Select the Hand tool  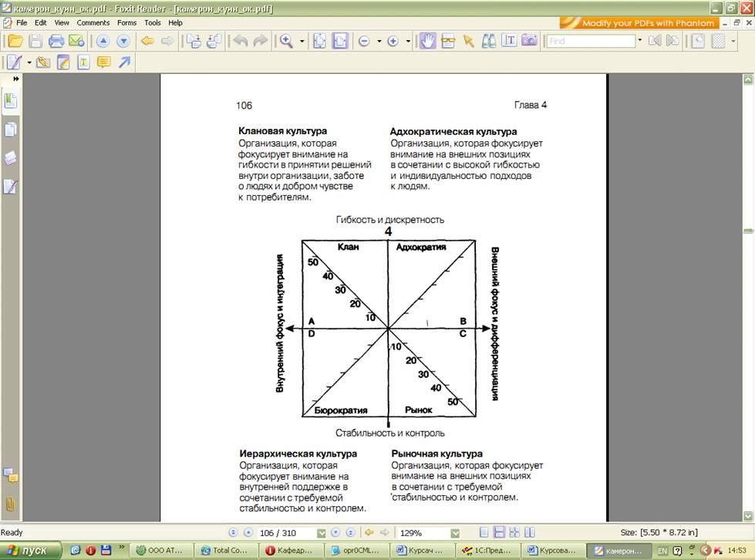[x=426, y=41]
